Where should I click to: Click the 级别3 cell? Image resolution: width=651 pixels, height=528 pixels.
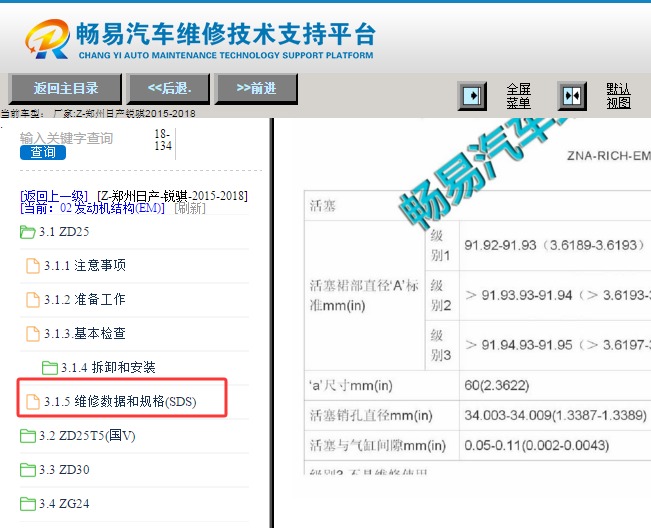[x=441, y=345]
